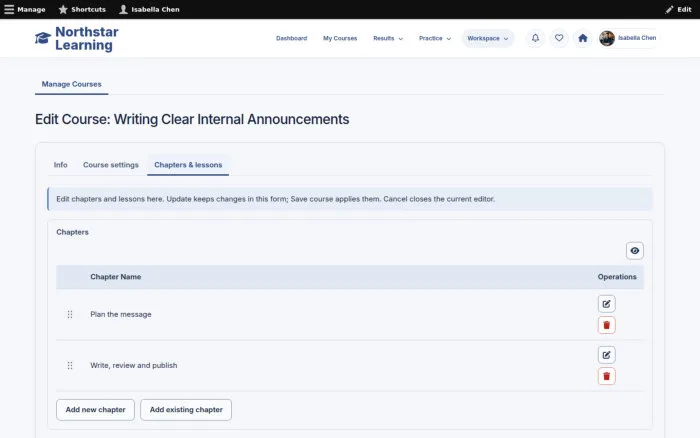Click Isabella Chen profile avatar
Screen dimensions: 700x438
tap(607, 38)
